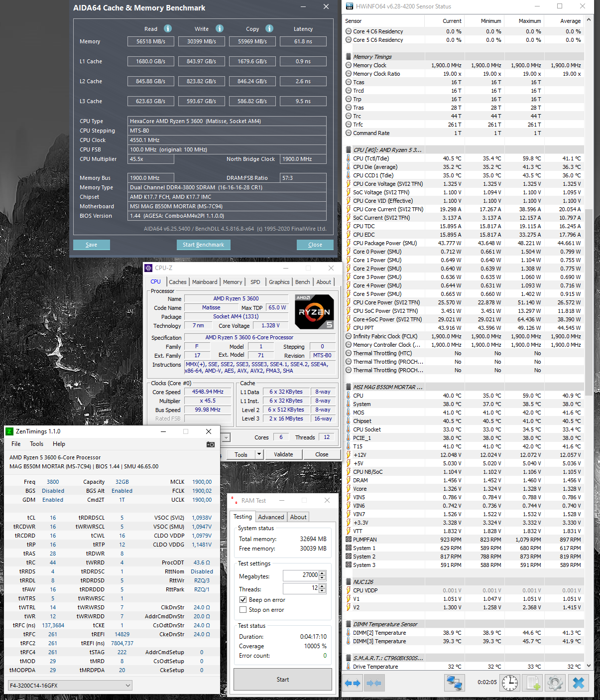
Task: Increase Megabytes using the spinner up arrow
Action: [x=323, y=573]
